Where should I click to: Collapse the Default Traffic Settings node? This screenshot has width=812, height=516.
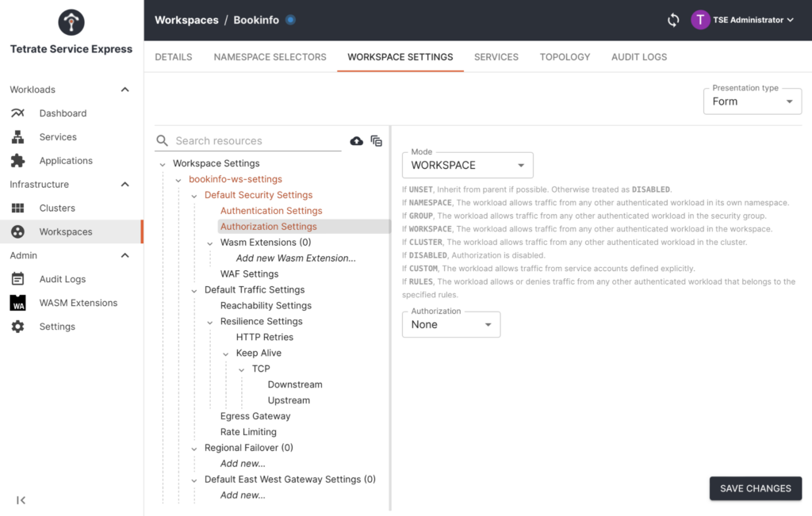(x=194, y=290)
